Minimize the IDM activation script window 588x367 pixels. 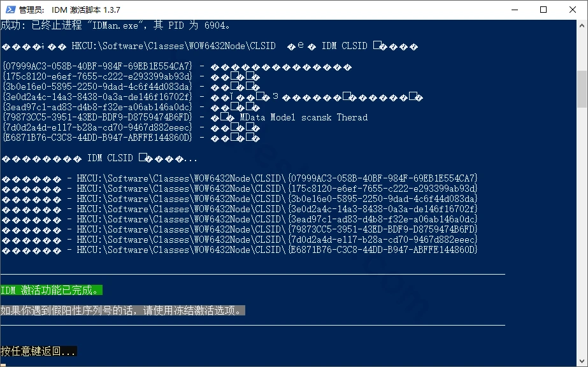coord(515,10)
